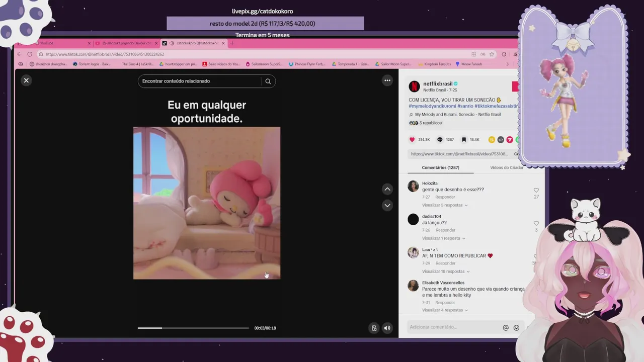Screen dimensions: 644x362
Task: Reload the page with refresh icon
Action: pos(30,54)
